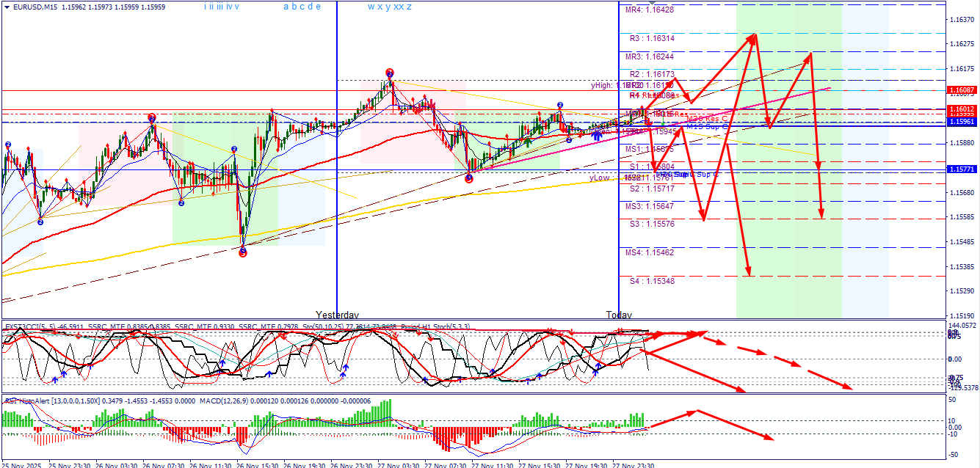Click 1.15290 on the price scale
Viewport: 980px width, 468px height.
pyautogui.click(x=962, y=292)
